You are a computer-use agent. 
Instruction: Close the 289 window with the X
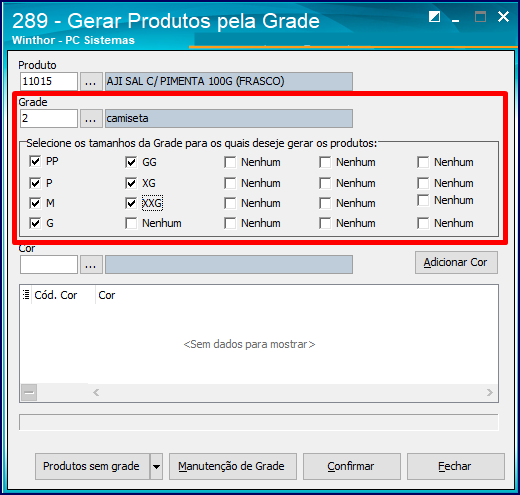tap(503, 16)
